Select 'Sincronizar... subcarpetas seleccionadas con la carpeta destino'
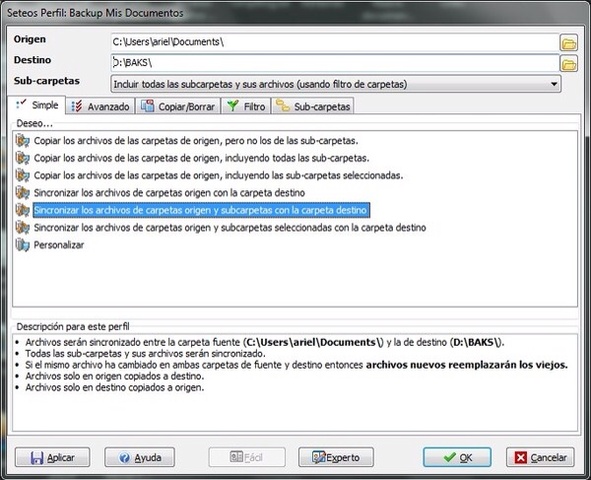Screen dimensions: 591x480 pos(230,227)
